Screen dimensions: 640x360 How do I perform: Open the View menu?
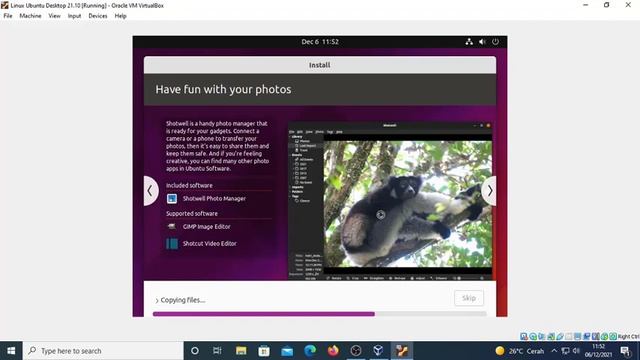[x=54, y=16]
